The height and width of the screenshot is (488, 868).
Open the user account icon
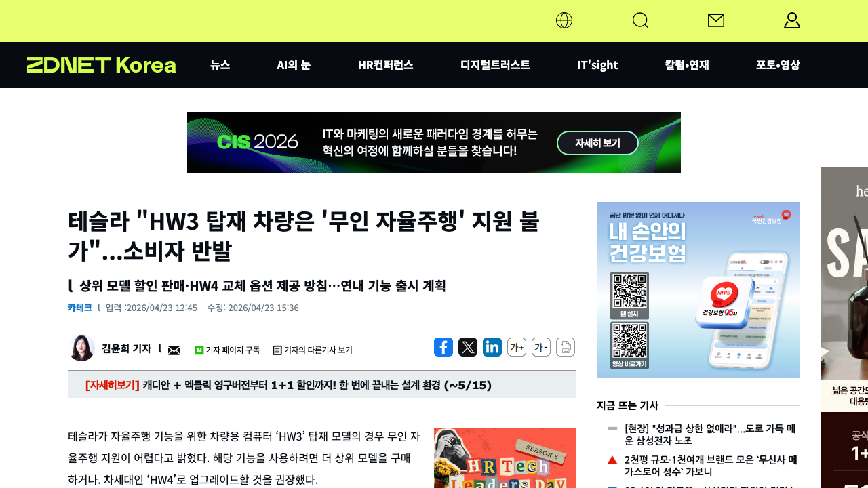coord(792,20)
